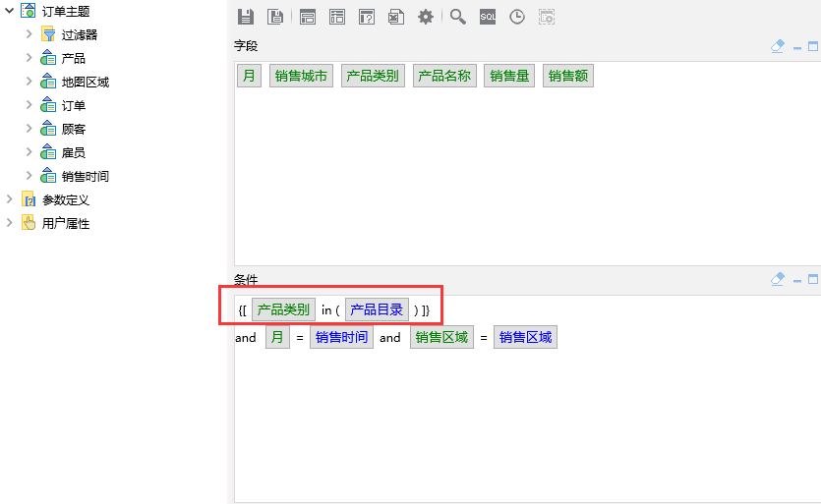Click the 'in (' operator text
This screenshot has height=504, width=821.
(x=330, y=310)
